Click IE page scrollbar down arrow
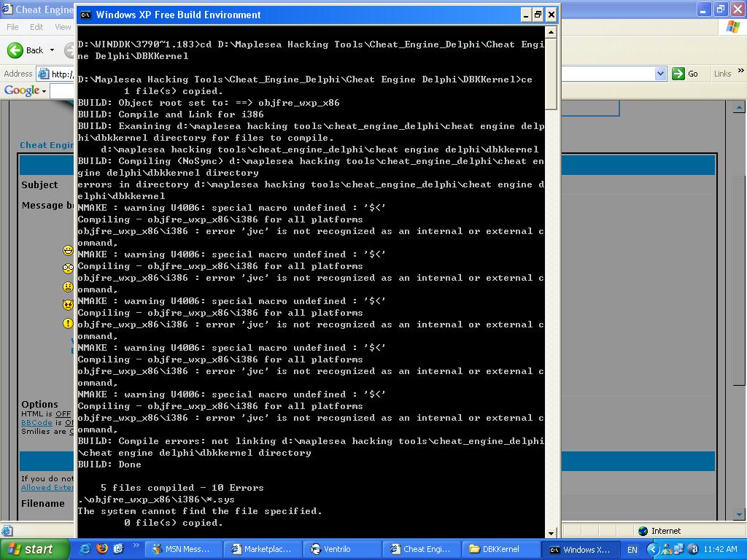747x560 pixels. coord(739,514)
